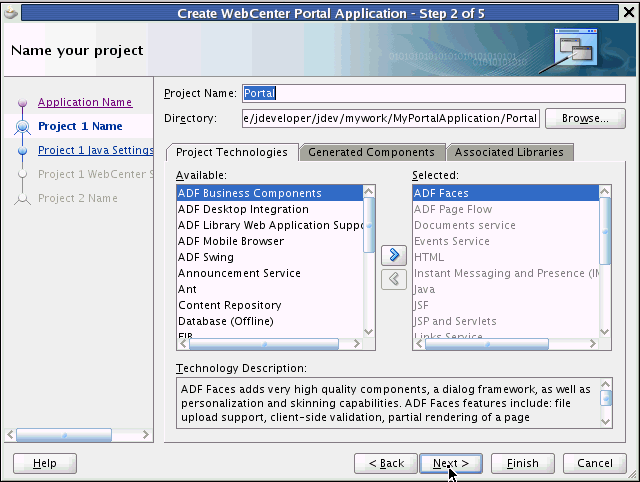
Task: Switch to the Associated Libraries tab
Action: (x=509, y=152)
